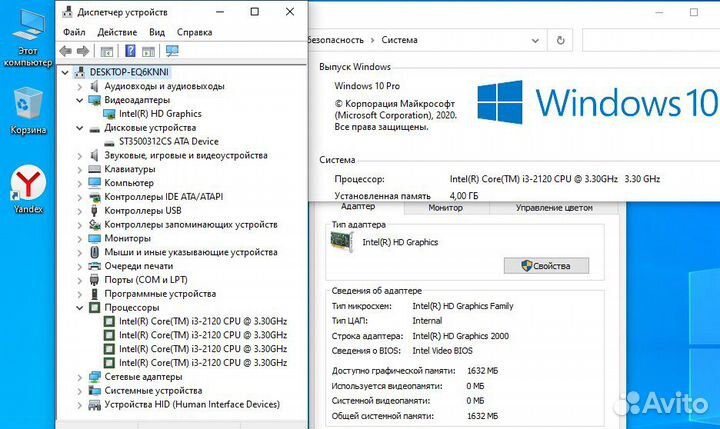Screen dimensions: 720x429
Task: Click the display adapter icon beside Видеоадаптеры
Action: click(94, 100)
